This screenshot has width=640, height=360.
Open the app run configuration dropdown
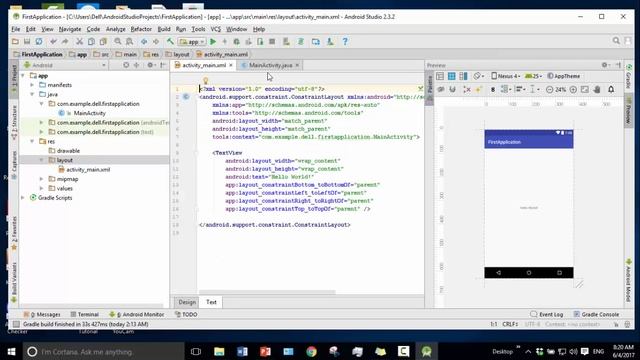tap(192, 42)
